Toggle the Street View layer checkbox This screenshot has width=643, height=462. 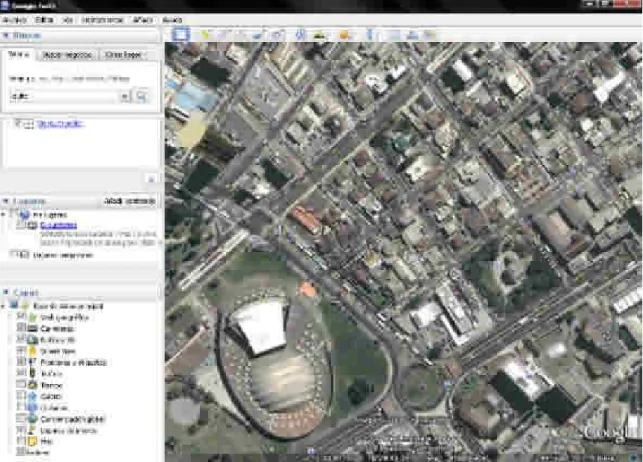point(21,351)
